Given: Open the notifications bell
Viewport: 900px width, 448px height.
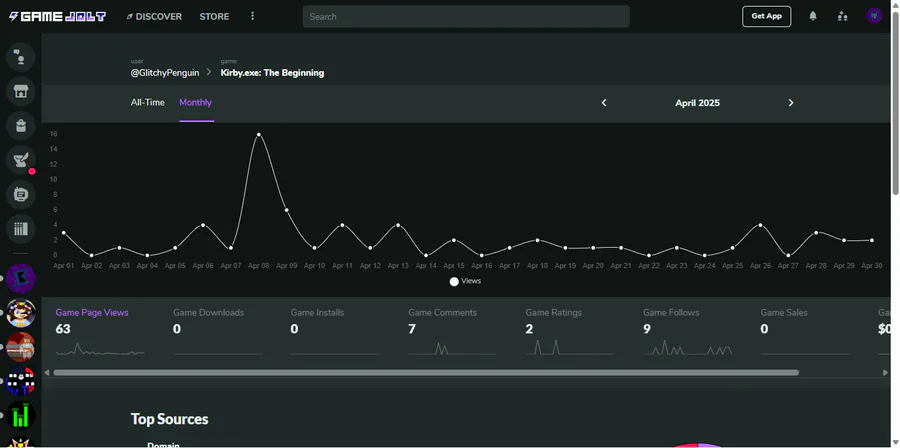Looking at the screenshot, I should tap(813, 16).
